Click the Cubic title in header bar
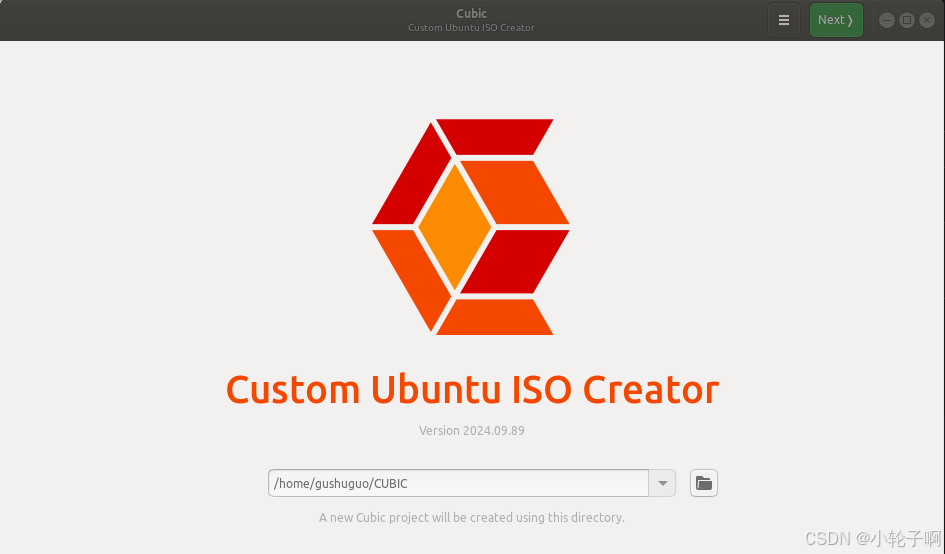This screenshot has height=554, width=945. (x=471, y=13)
